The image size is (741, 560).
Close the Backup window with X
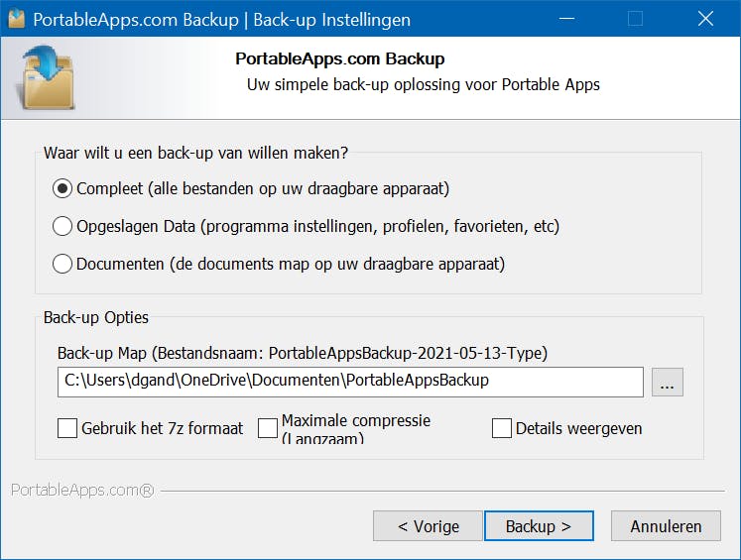pos(705,19)
